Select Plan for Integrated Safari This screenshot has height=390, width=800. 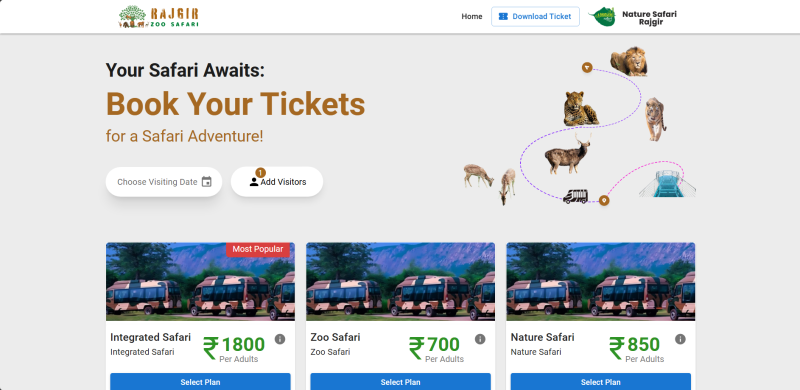pos(201,382)
